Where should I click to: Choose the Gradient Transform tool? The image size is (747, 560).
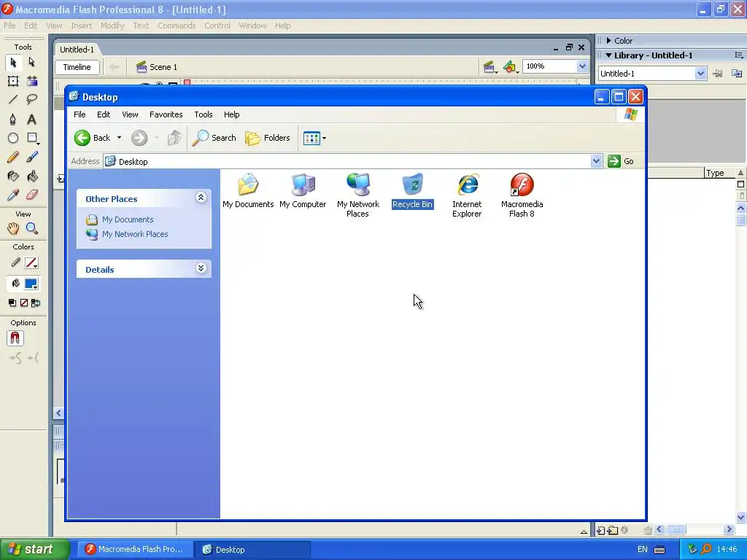[32, 81]
